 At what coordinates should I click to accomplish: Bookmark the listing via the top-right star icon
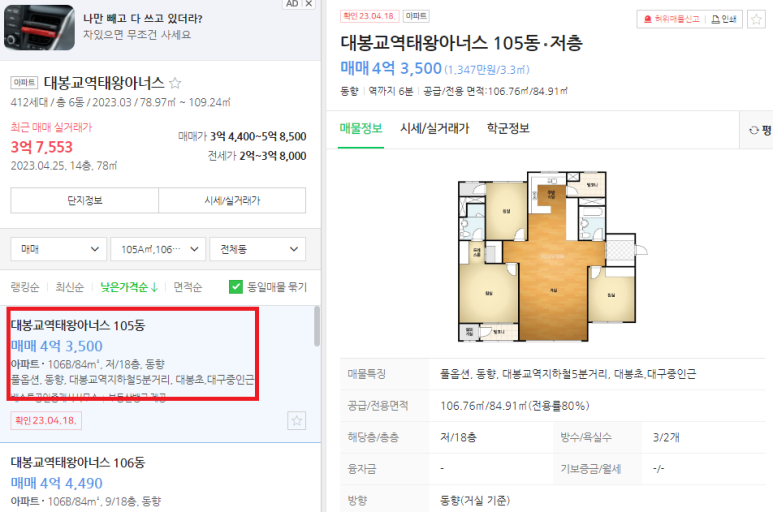pyautogui.click(x=756, y=20)
